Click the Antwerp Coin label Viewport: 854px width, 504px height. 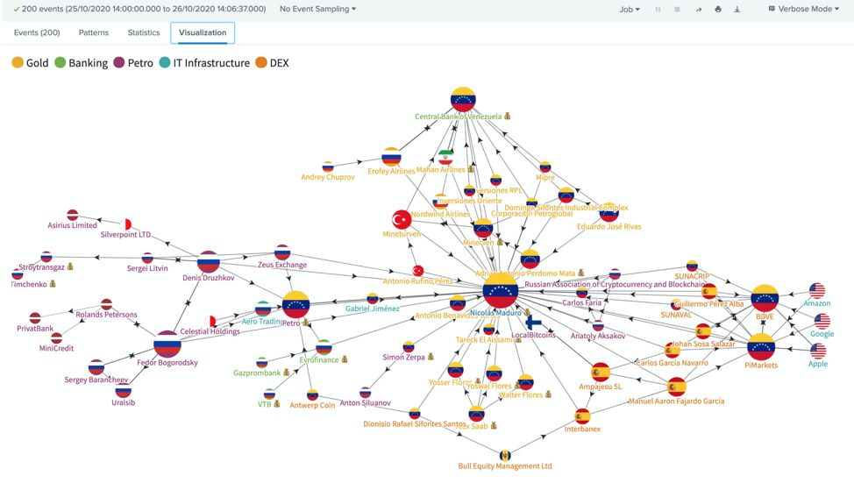click(x=312, y=405)
